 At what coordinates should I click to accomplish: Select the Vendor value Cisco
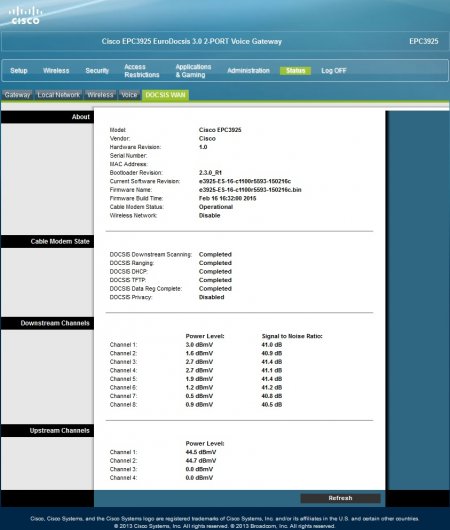tap(207, 139)
